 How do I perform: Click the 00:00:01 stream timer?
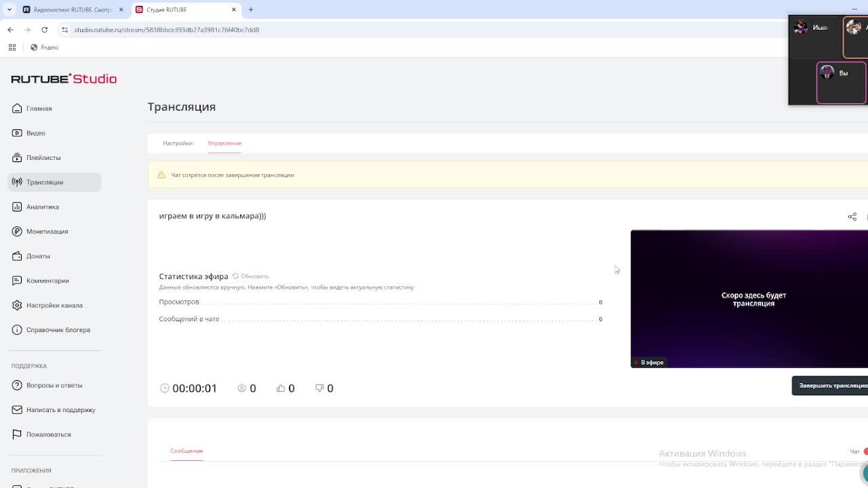coord(195,388)
